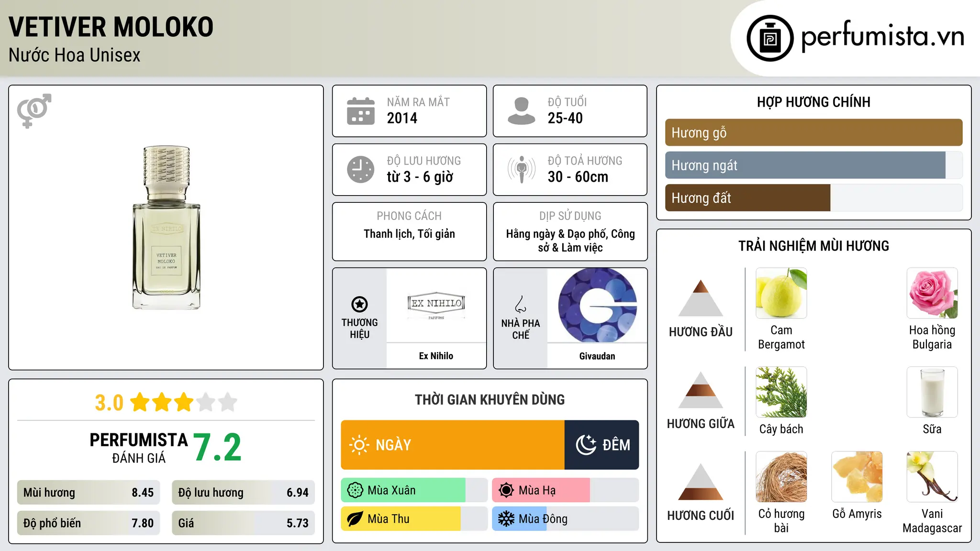Click the nose icon above Nhà pha chế
This screenshot has height=551, width=980.
(521, 304)
